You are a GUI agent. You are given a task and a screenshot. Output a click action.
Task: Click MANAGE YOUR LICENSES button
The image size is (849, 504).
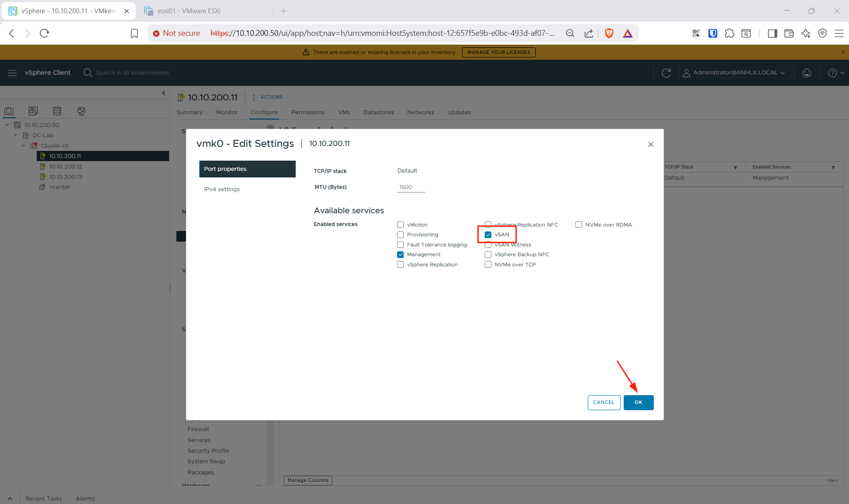click(498, 52)
